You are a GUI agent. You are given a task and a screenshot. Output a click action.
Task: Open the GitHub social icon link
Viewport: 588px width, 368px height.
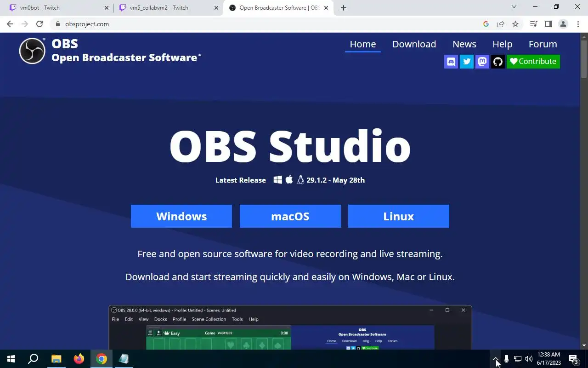(x=498, y=62)
